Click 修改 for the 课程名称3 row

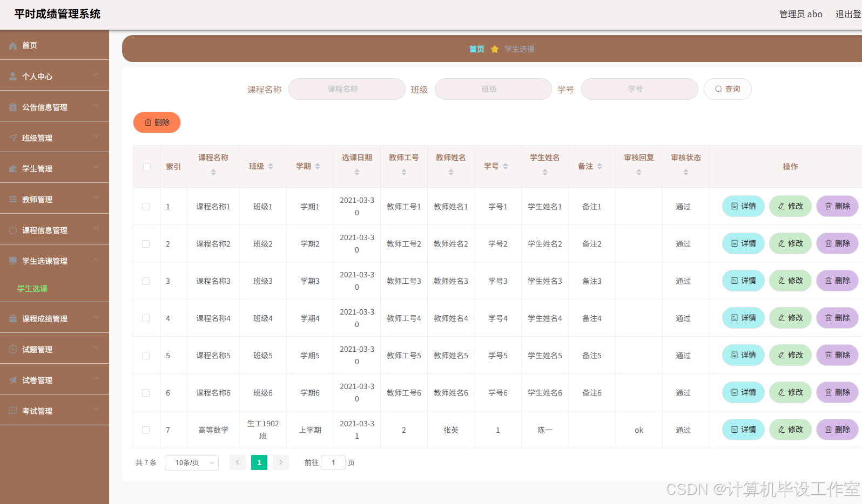[x=790, y=281]
